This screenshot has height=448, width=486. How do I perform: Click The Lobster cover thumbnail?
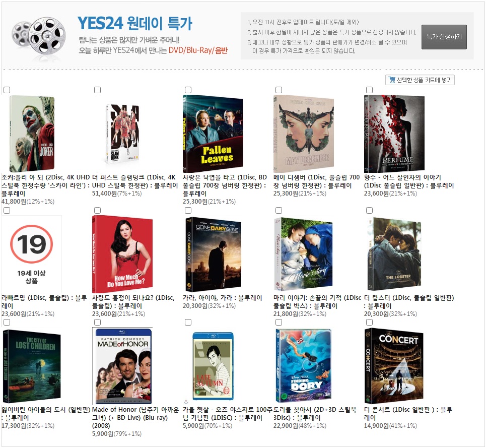394,254
